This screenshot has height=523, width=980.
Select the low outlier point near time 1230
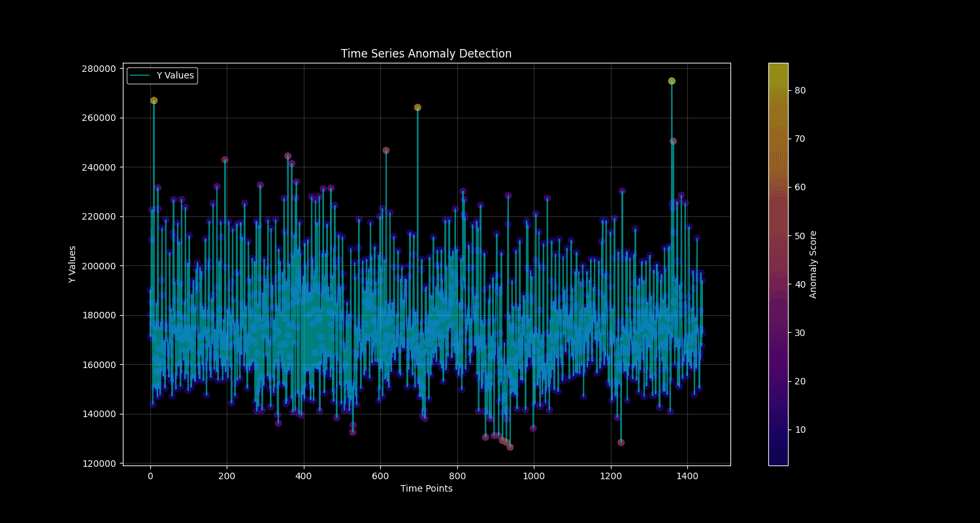[619, 443]
